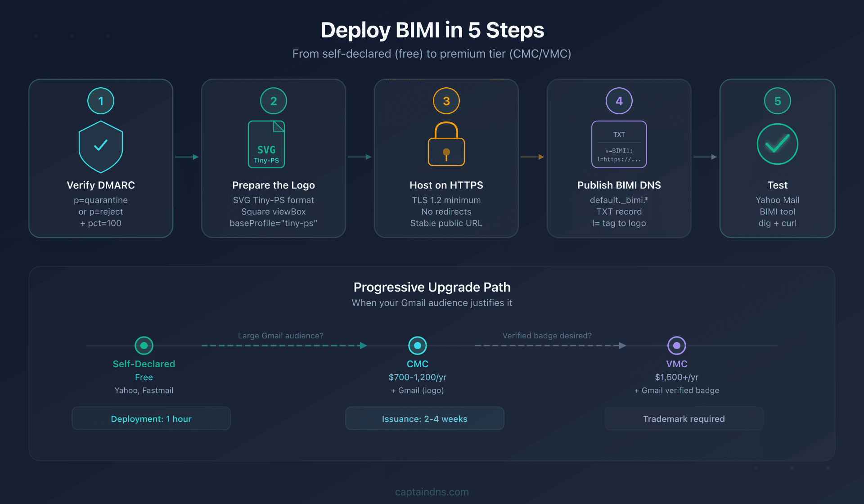The image size is (864, 504).
Task: Click the or p=reject text
Action: [101, 211]
